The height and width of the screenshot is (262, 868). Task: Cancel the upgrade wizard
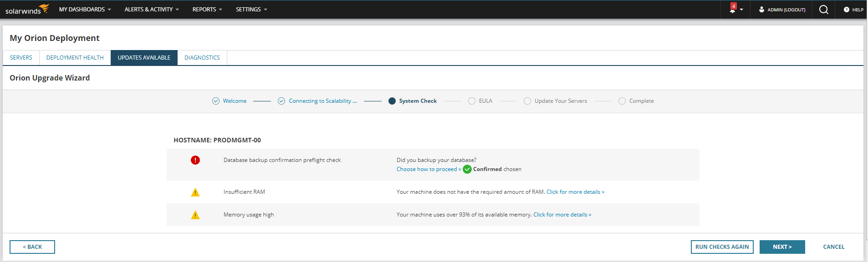pos(833,247)
